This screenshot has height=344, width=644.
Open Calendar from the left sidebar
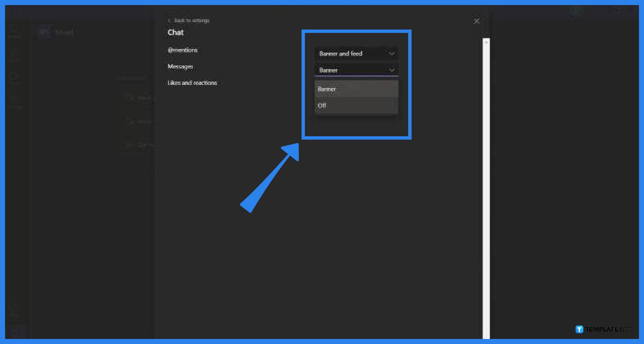click(14, 101)
